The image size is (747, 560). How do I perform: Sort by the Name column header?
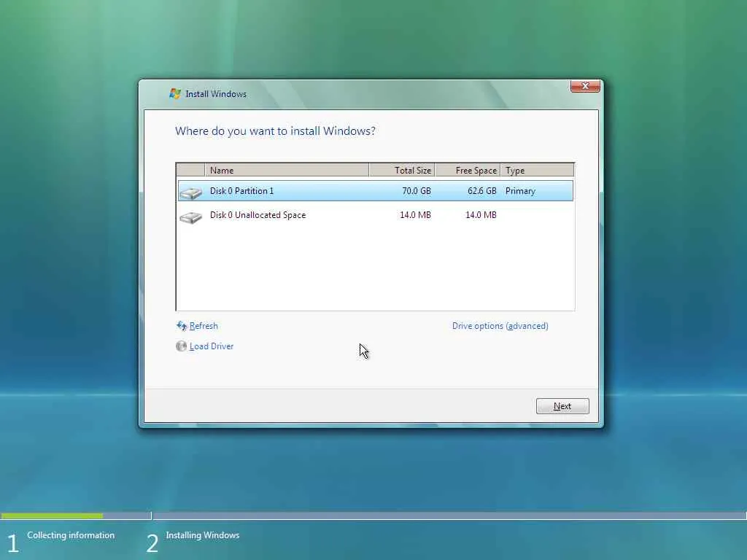[287, 170]
